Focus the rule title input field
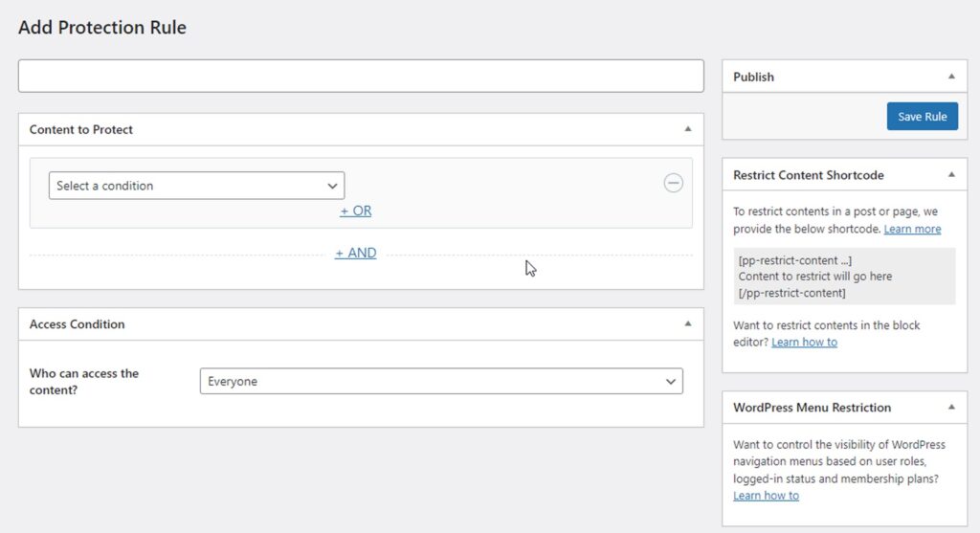This screenshot has width=980, height=533. tap(361, 77)
